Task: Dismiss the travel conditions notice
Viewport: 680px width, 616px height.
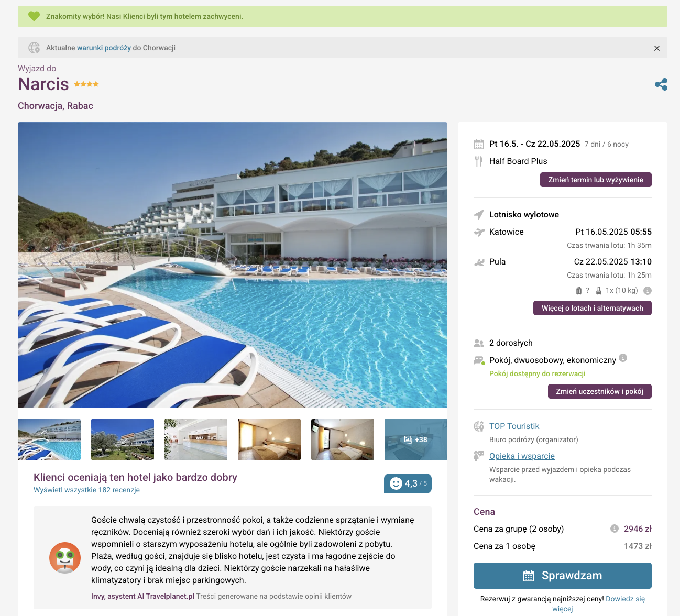Action: pyautogui.click(x=657, y=48)
